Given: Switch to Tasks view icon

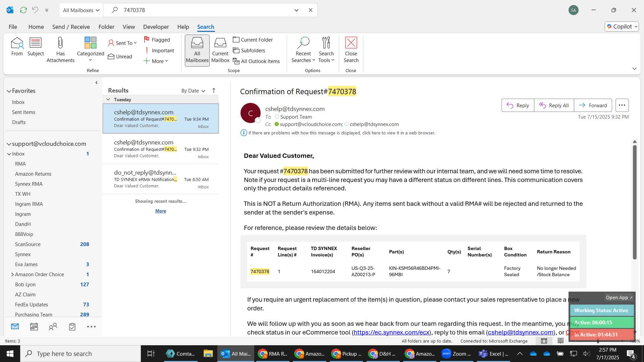Looking at the screenshot, I should pyautogui.click(x=72, y=326).
